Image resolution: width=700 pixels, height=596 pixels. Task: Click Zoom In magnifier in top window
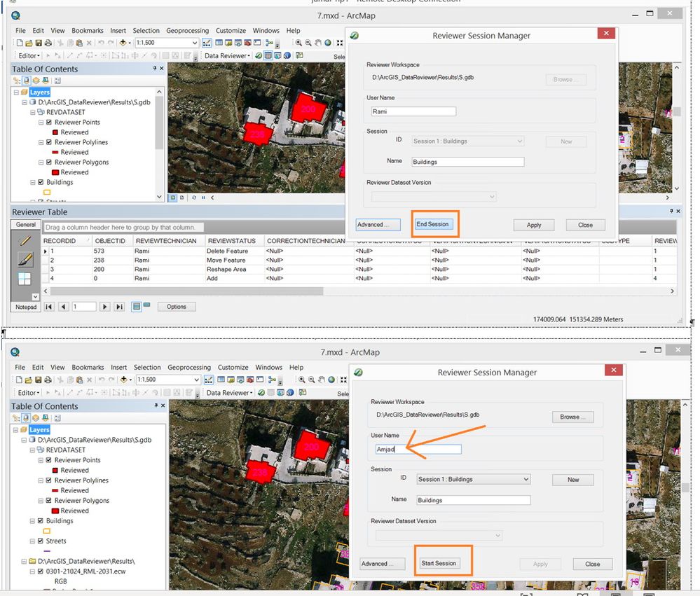[298, 43]
